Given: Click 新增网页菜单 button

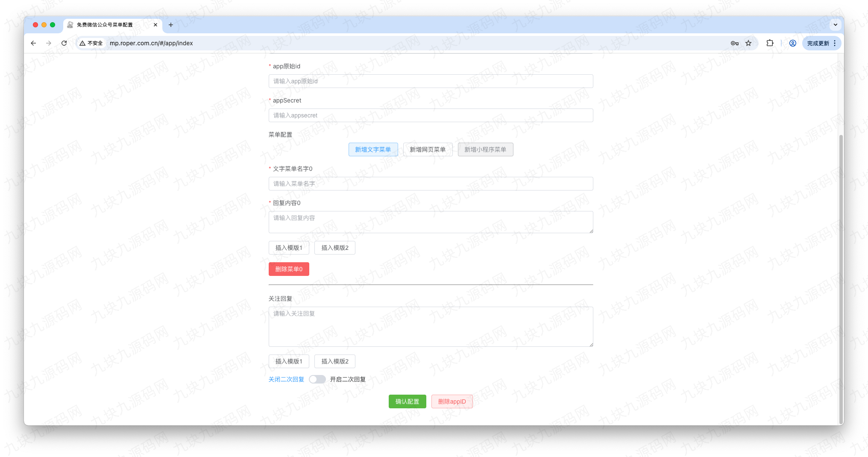Looking at the screenshot, I should tap(428, 149).
